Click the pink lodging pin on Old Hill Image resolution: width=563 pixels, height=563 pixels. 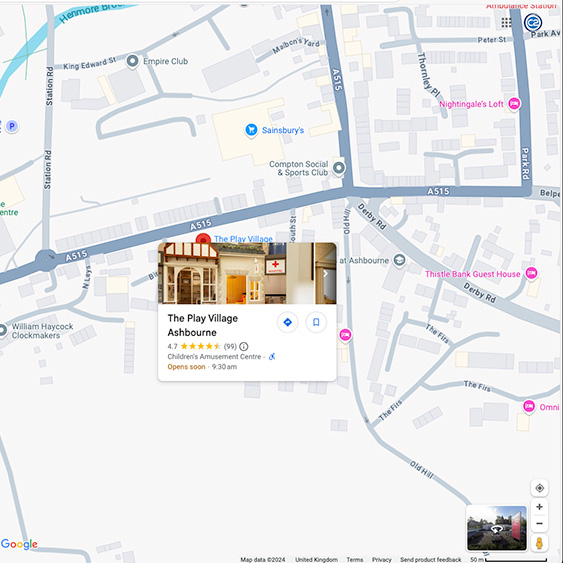point(345,335)
